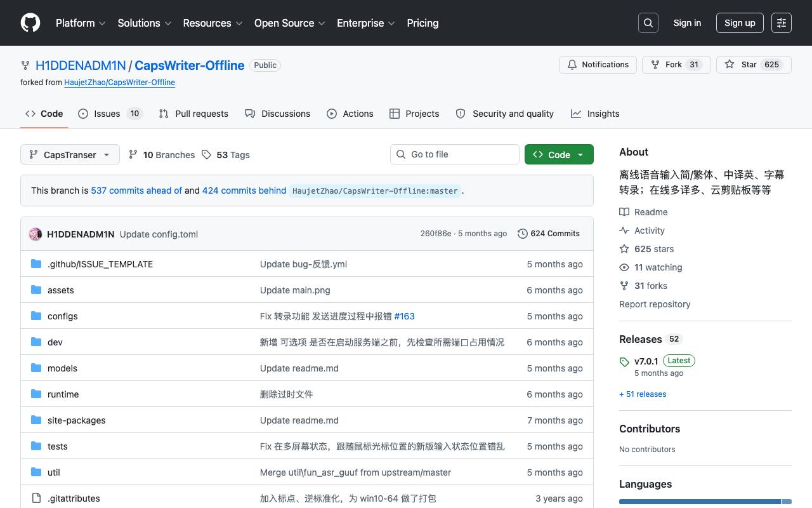The image size is (812, 508).
Task: Click the book icon beside Readme
Action: [x=624, y=212]
